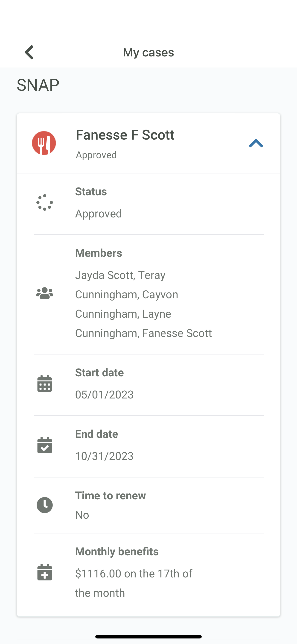Select the Fanesse F Scott case name
Viewport: 297px width, 644px height.
click(x=125, y=135)
